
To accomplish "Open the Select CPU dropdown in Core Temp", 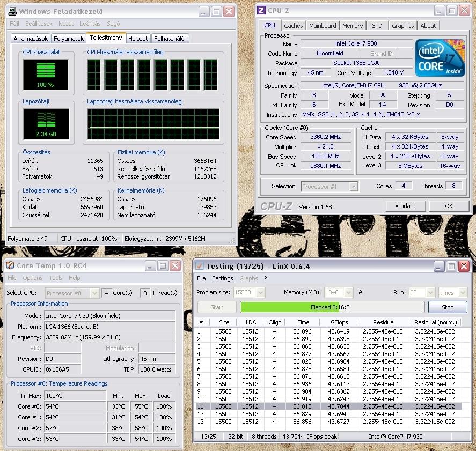I will coord(94,293).
